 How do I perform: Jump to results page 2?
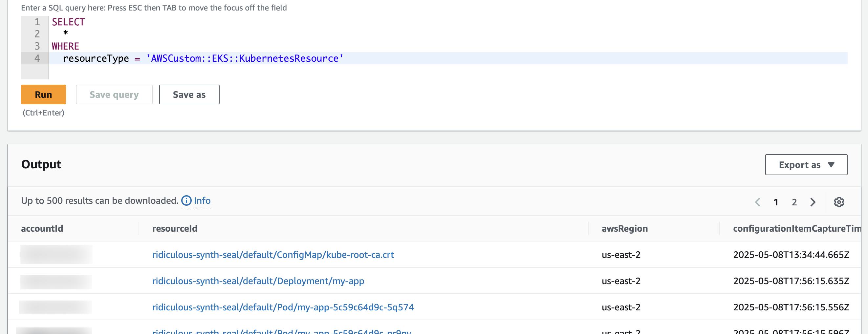tap(794, 202)
